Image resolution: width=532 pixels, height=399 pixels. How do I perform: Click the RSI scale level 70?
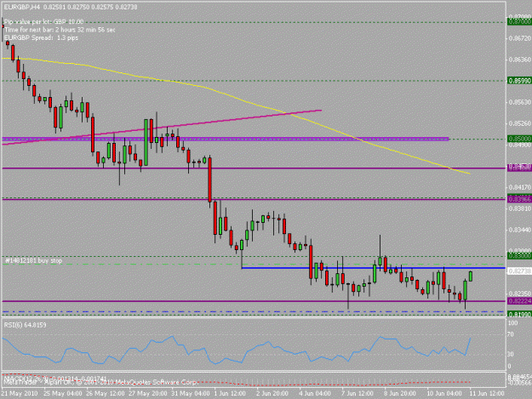point(510,334)
